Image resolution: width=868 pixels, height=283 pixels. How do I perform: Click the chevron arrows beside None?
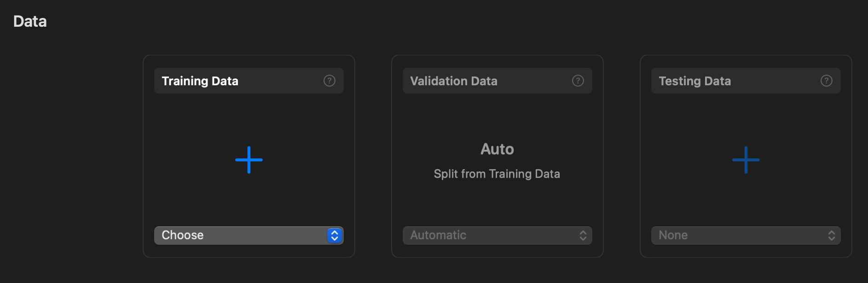832,236
